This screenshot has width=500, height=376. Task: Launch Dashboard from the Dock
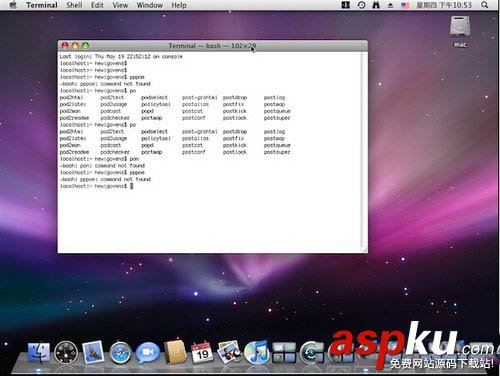pyautogui.click(x=66, y=353)
